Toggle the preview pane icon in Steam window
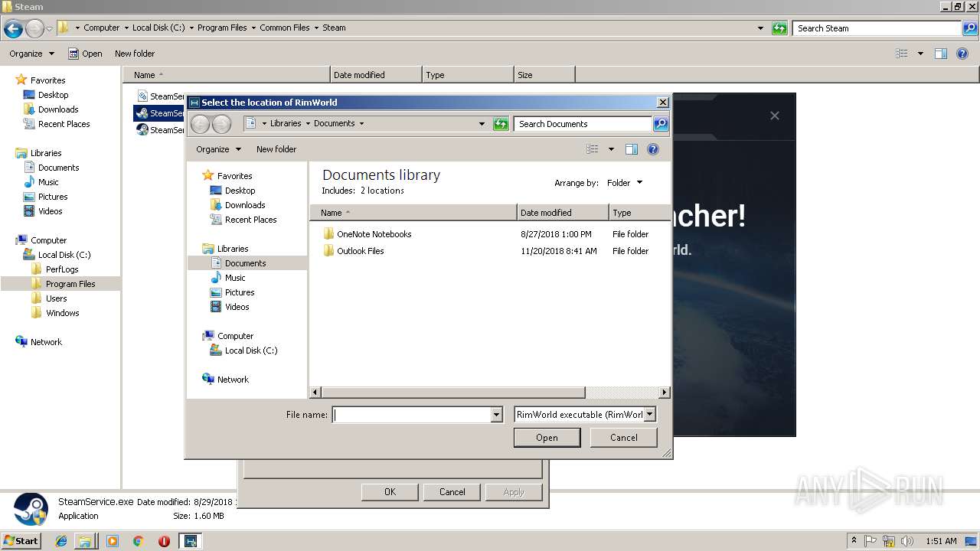 pyautogui.click(x=941, y=54)
